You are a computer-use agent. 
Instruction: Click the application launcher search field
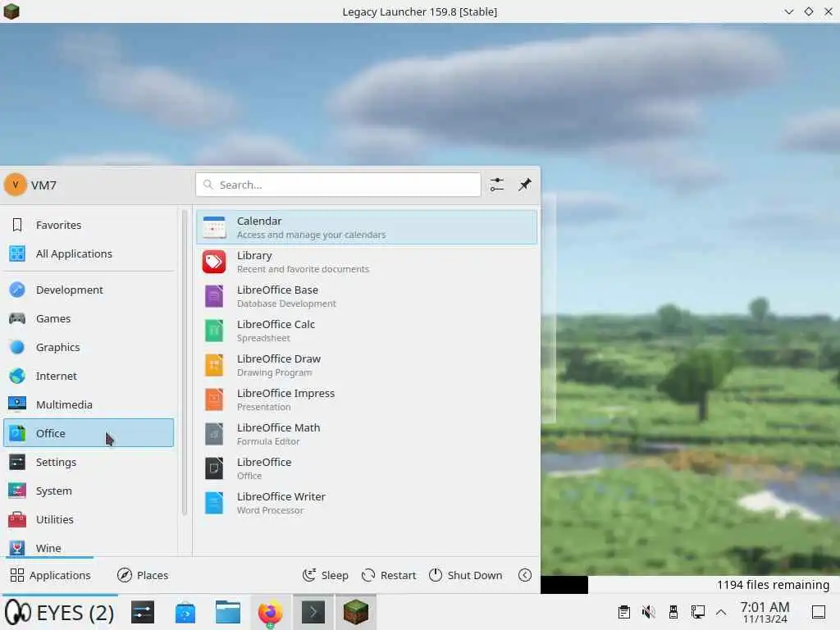point(338,185)
